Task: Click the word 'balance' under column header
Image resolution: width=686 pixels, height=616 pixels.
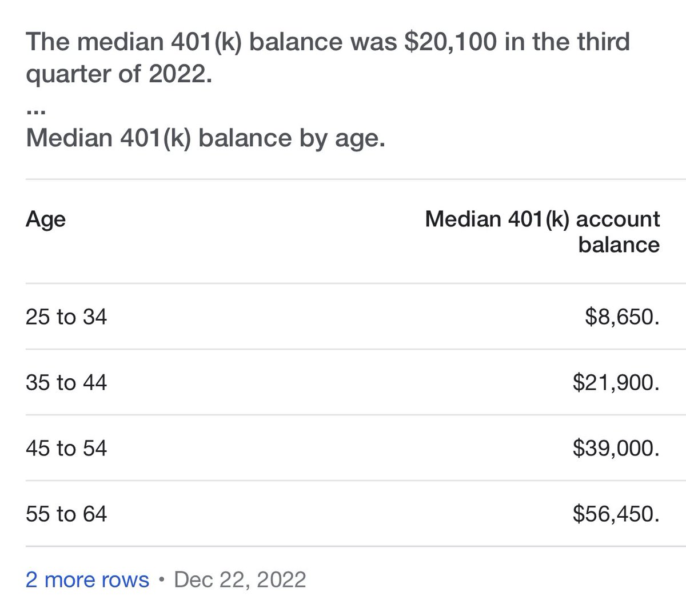Action: coord(619,245)
